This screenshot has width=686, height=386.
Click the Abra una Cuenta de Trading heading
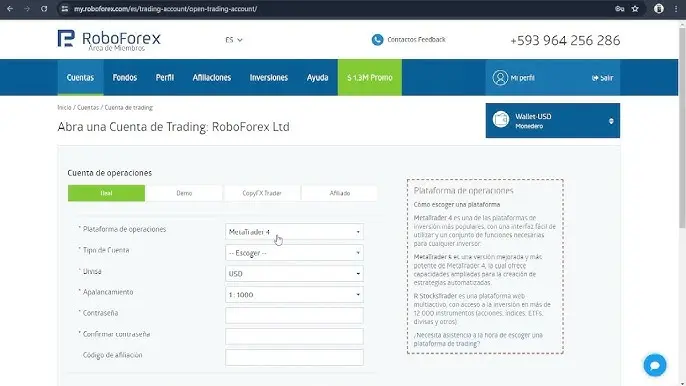(173, 127)
